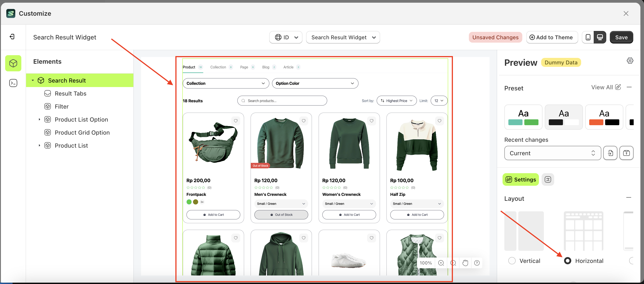Screen dimensions: 644x284
Task: Open the Settings tab
Action: 520,179
